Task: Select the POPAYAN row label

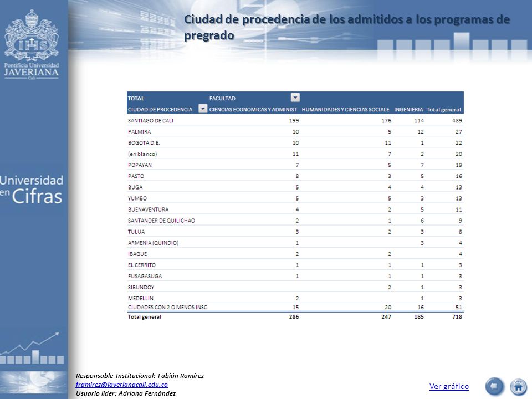Action: 140,165
